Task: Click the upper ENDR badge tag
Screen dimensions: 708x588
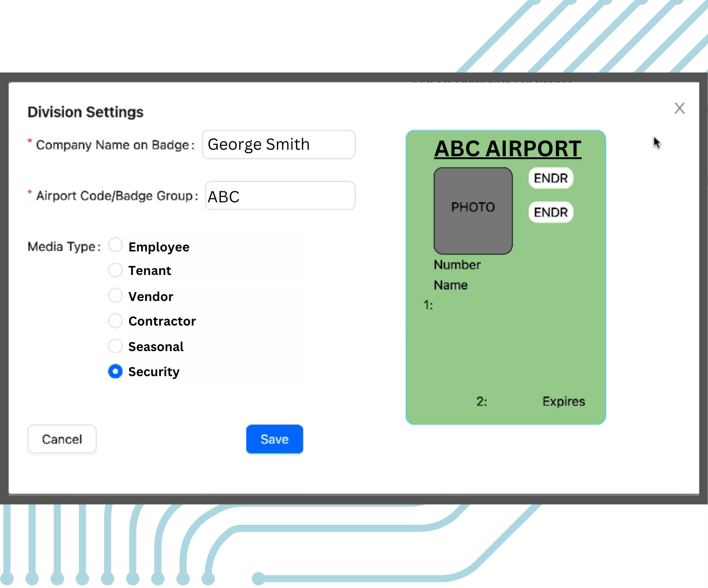Action: pos(551,178)
